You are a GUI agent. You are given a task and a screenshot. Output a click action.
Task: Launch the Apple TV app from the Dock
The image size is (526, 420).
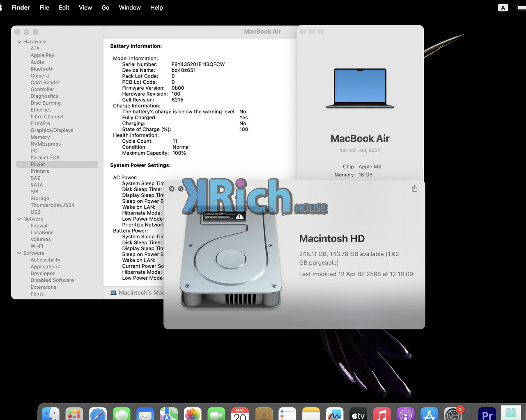[358, 413]
